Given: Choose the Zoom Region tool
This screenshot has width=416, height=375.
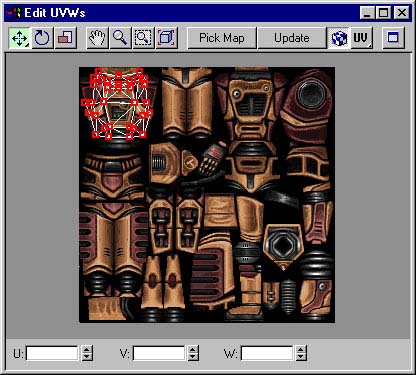Looking at the screenshot, I should click(x=143, y=38).
